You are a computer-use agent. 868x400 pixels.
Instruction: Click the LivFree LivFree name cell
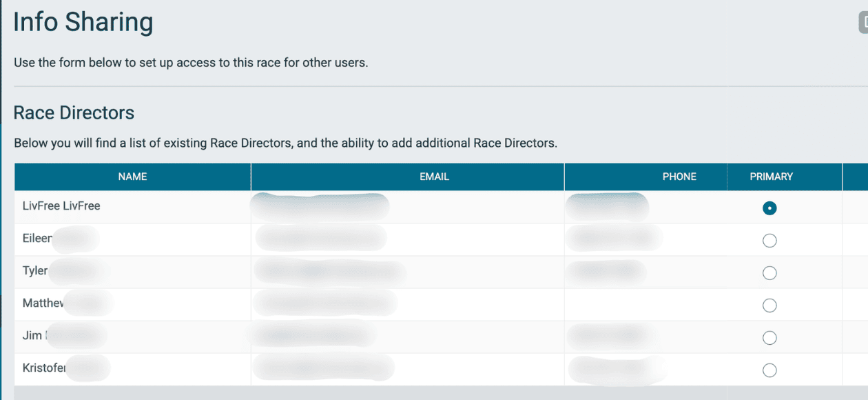point(132,207)
